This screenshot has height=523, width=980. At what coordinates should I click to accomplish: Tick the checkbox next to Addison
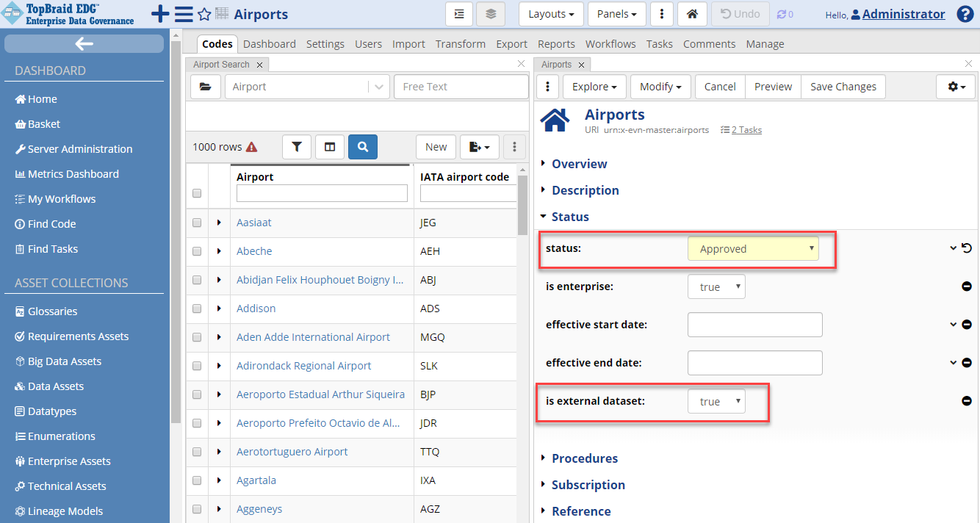[x=197, y=309]
